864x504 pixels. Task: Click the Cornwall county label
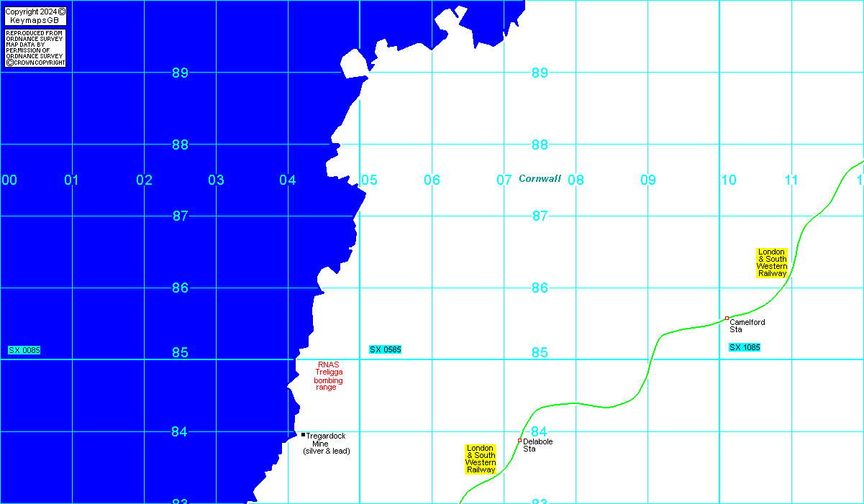click(x=540, y=178)
